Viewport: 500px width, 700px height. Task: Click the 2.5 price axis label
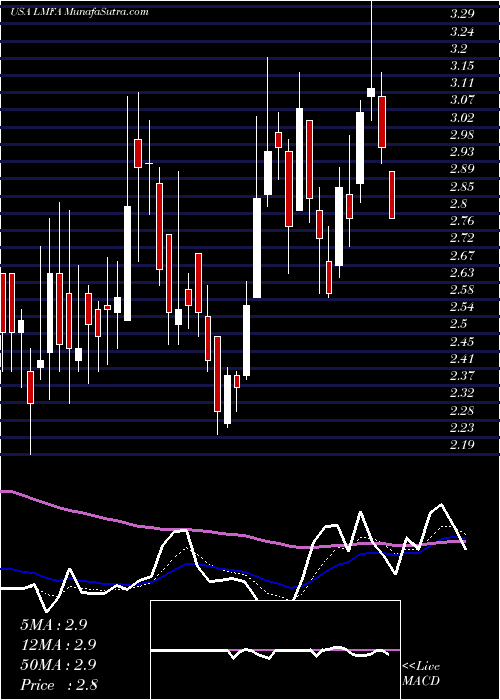(x=458, y=324)
